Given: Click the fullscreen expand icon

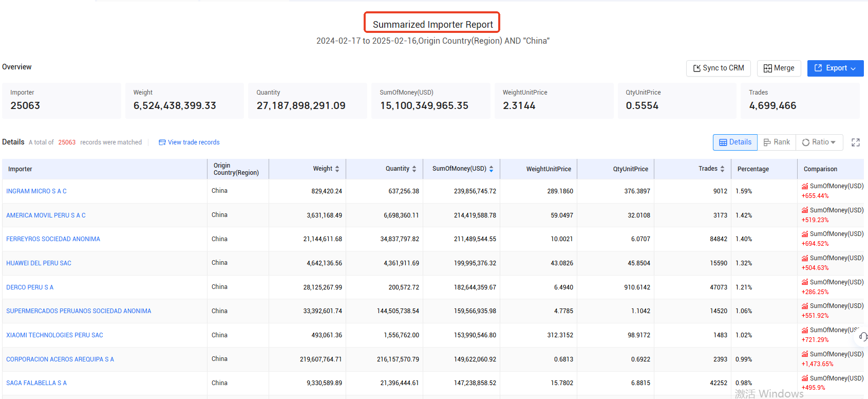Looking at the screenshot, I should coord(856,142).
